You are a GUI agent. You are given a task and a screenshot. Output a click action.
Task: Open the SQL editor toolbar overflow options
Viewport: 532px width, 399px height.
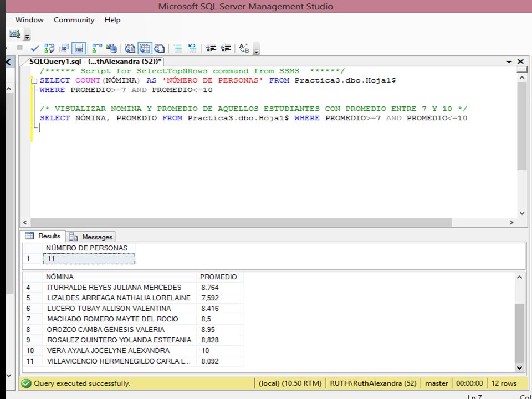(257, 49)
